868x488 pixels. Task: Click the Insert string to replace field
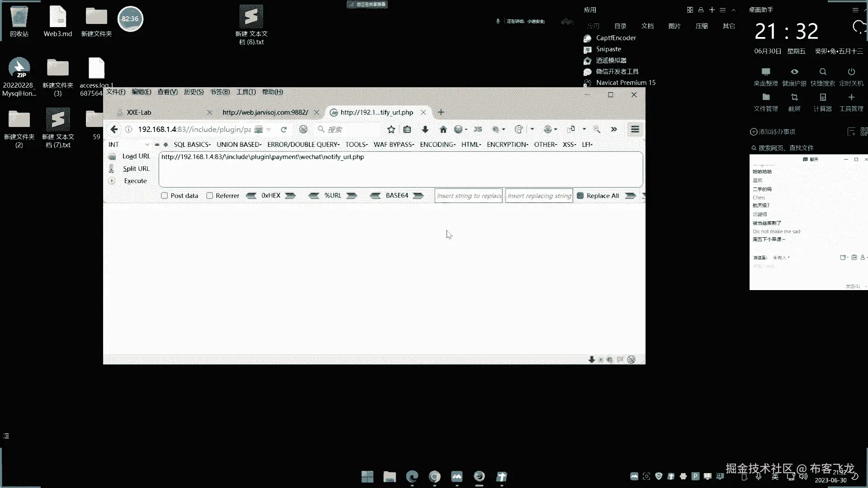pyautogui.click(x=468, y=196)
